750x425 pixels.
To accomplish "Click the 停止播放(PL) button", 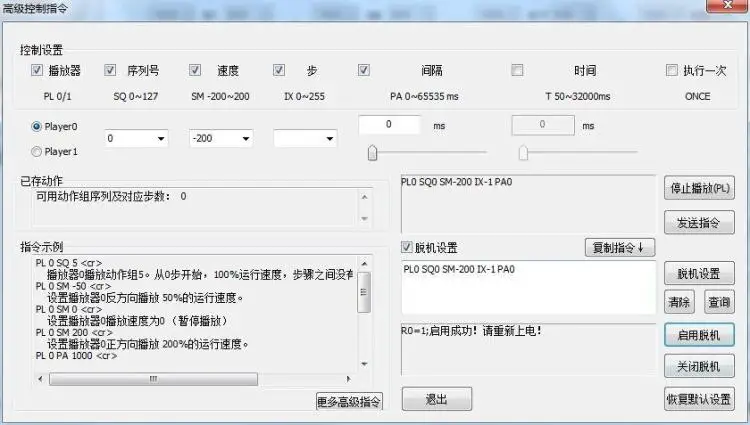I will point(699,188).
